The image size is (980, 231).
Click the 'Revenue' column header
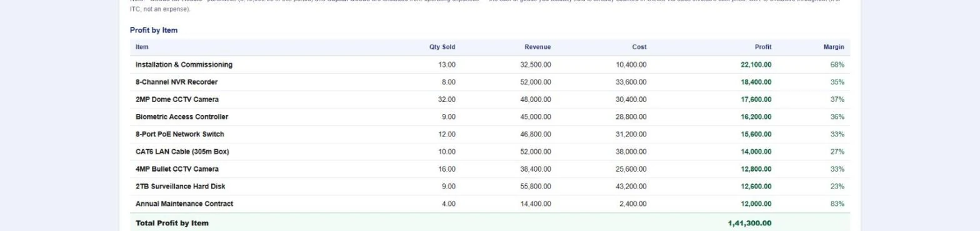(x=537, y=47)
